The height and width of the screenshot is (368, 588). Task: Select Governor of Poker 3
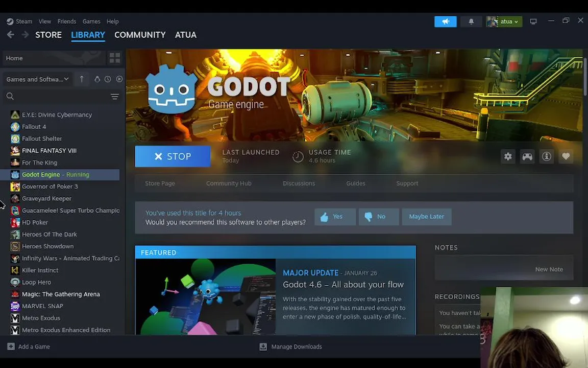tap(61, 187)
